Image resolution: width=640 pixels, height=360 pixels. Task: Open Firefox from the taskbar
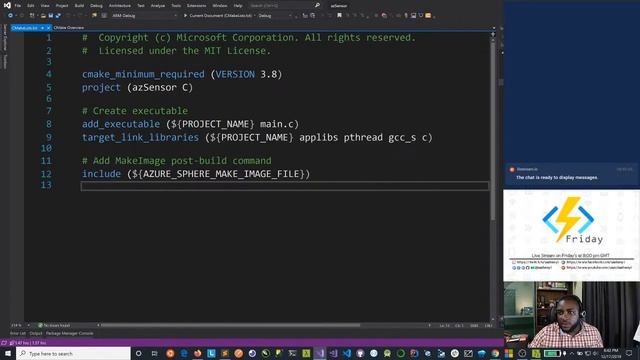point(198,353)
